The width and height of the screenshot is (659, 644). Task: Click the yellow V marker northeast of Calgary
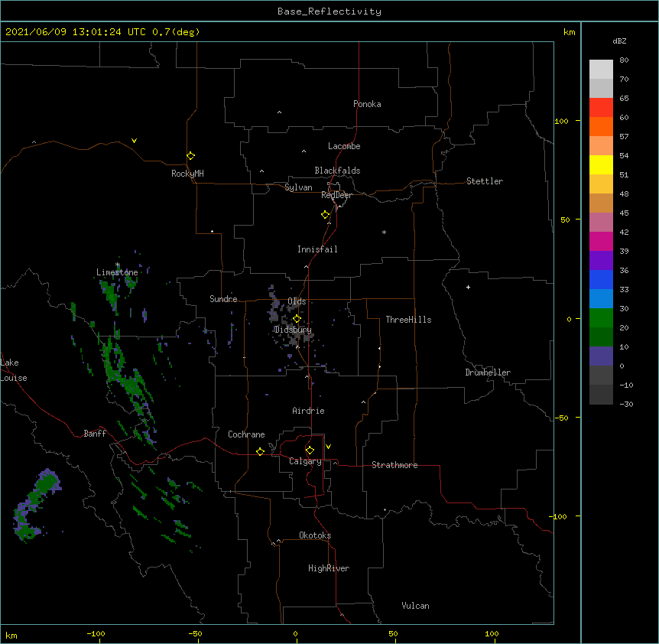(x=328, y=447)
